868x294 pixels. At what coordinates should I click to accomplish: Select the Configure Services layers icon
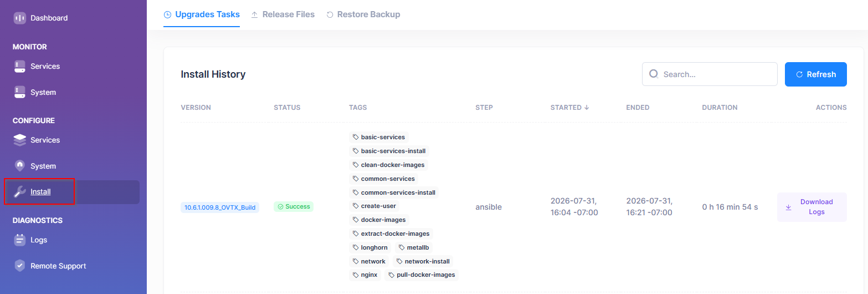pyautogui.click(x=20, y=140)
